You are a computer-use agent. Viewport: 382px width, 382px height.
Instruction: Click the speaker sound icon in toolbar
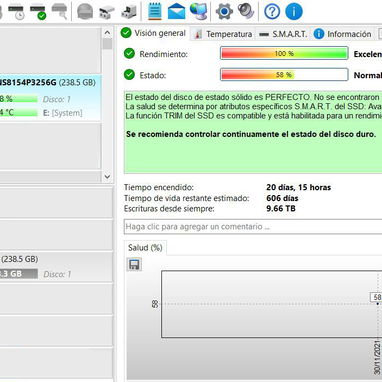tap(246, 11)
